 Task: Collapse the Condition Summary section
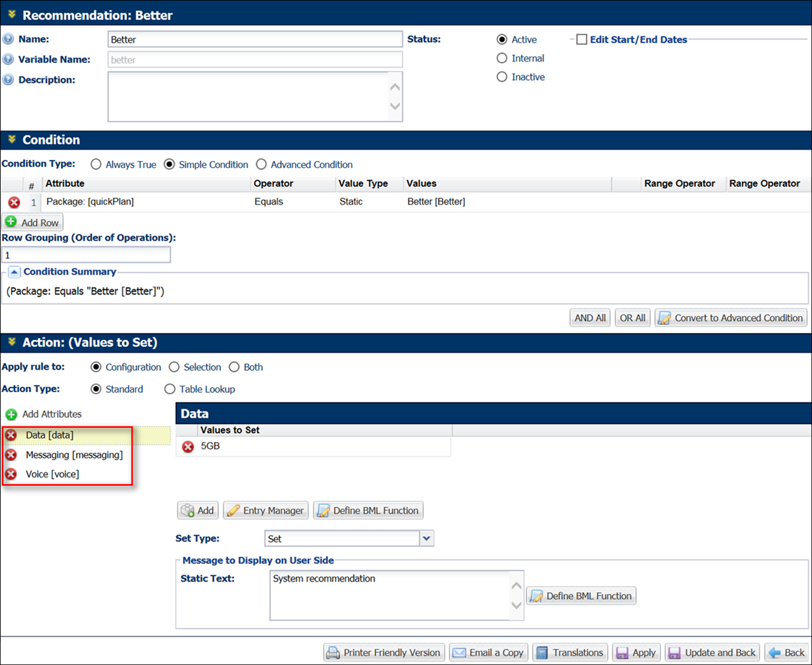tap(14, 272)
